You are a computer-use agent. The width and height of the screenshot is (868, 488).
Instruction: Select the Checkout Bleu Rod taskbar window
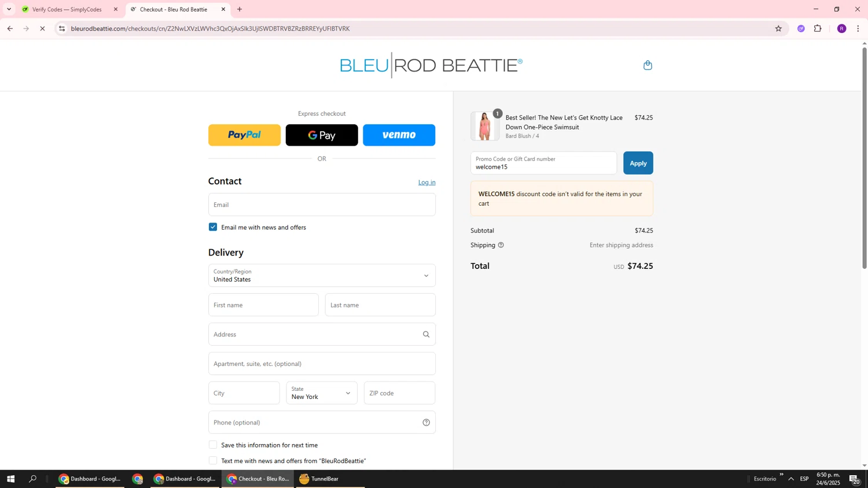[258, 479]
